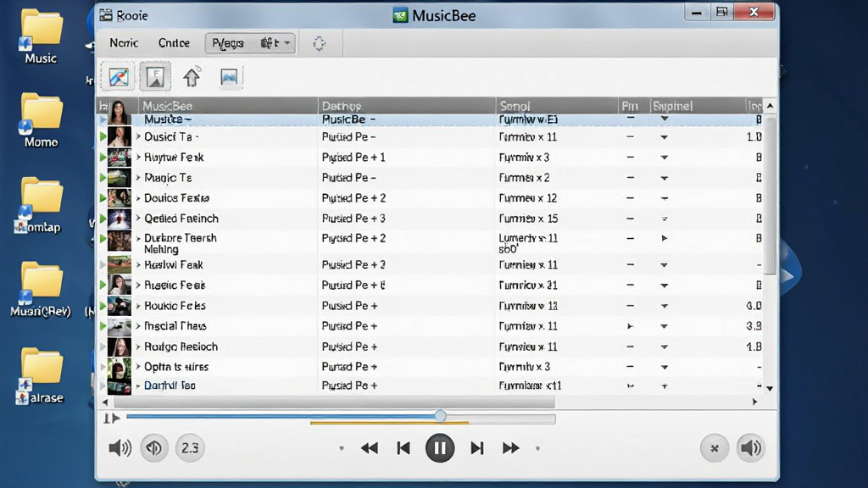Select the Darthil Teo track row
Viewport: 868px width, 488px height.
click(x=430, y=385)
